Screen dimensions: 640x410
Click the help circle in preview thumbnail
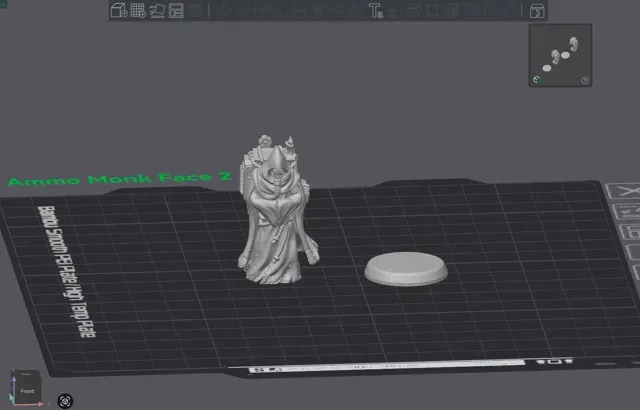pyautogui.click(x=584, y=80)
